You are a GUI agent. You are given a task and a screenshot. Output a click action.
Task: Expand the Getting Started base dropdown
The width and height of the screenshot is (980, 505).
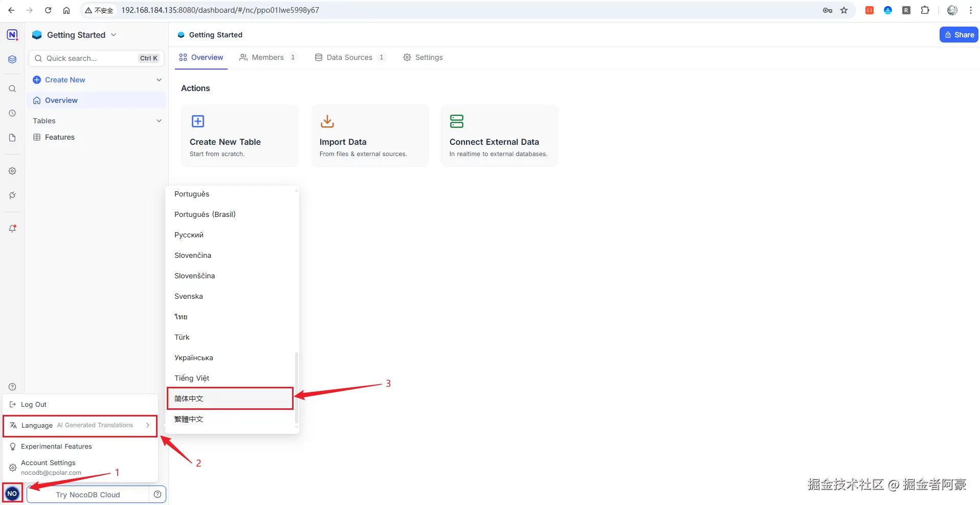coord(114,35)
